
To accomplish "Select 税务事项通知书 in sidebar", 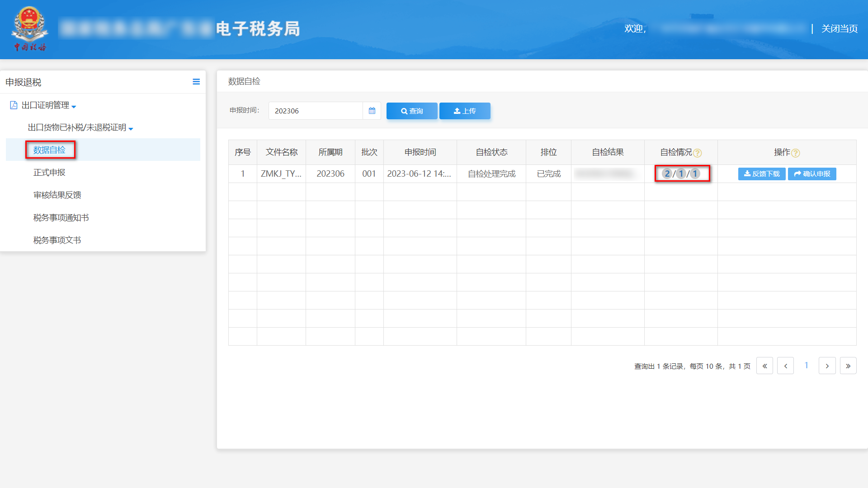I will tap(61, 218).
